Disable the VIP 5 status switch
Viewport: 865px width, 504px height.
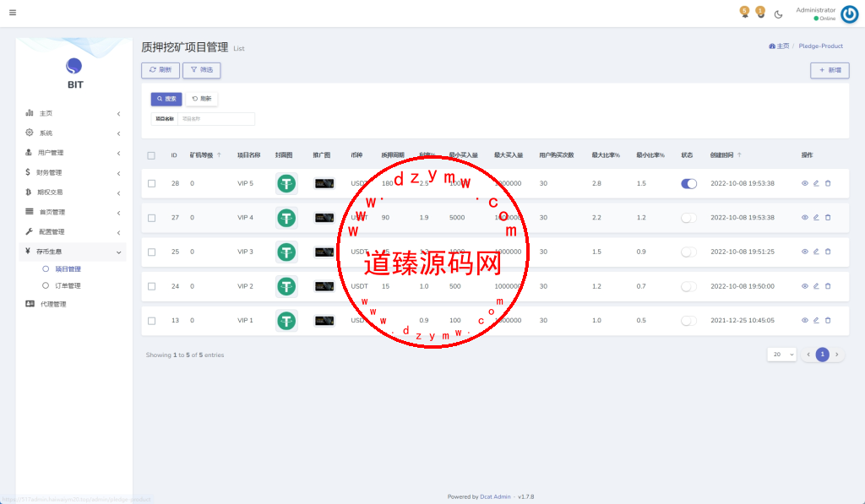point(688,184)
